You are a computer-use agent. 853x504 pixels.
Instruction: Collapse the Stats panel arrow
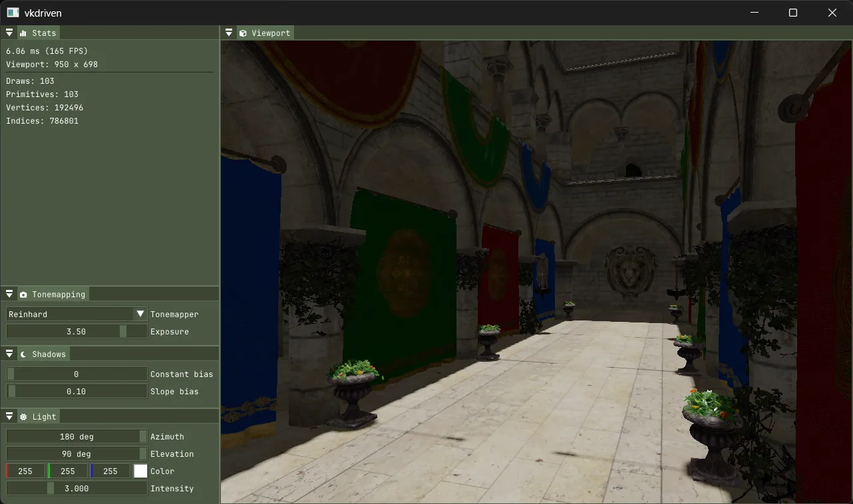pyautogui.click(x=9, y=33)
